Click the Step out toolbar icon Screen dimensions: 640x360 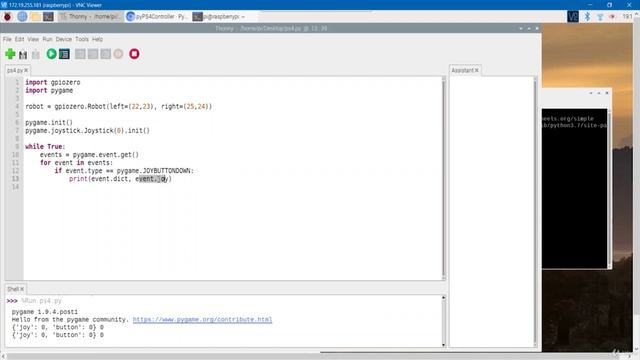106,54
